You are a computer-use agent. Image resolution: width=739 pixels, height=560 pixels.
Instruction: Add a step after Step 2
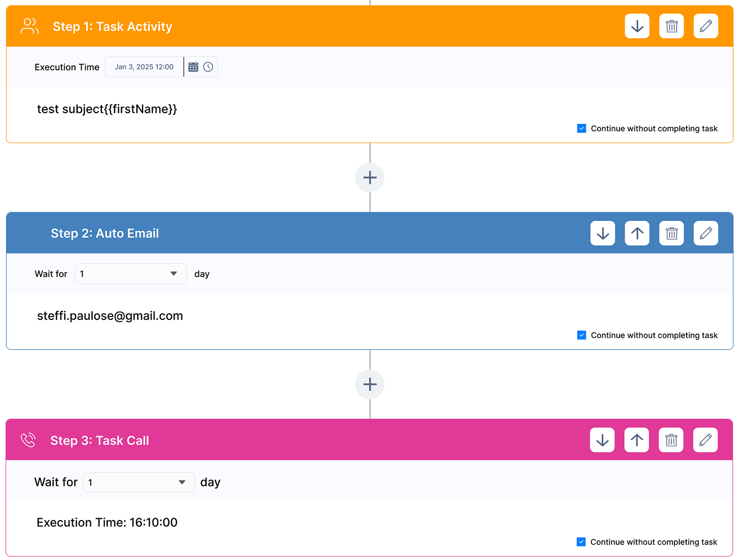tap(369, 384)
